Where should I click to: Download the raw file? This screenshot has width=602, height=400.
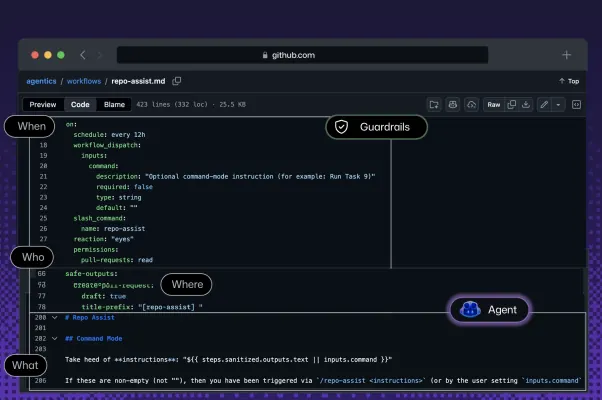[526, 104]
